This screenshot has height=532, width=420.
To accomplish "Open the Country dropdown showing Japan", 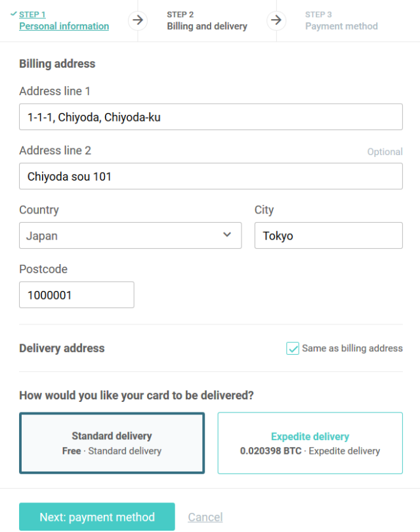I will point(130,235).
